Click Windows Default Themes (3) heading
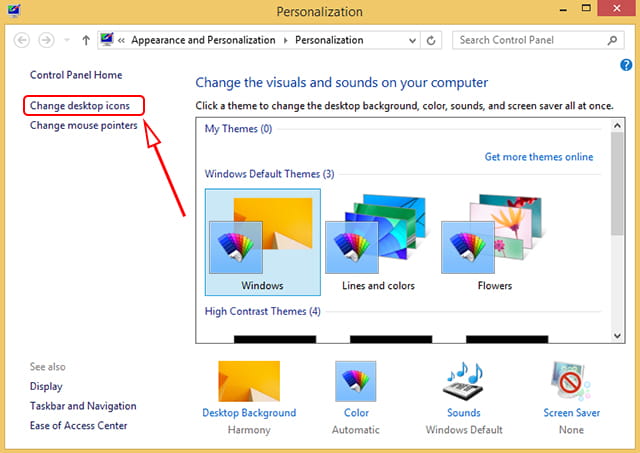640x453 pixels. point(269,174)
